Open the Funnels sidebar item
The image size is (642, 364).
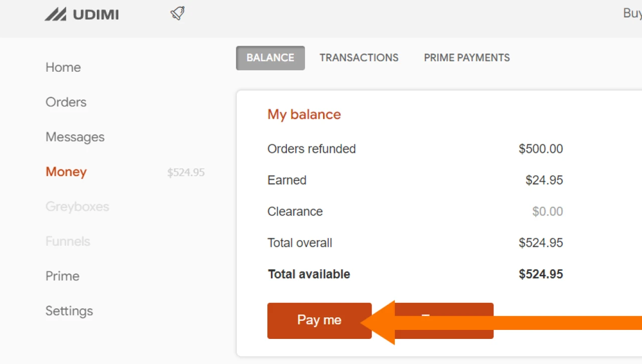[x=68, y=241]
